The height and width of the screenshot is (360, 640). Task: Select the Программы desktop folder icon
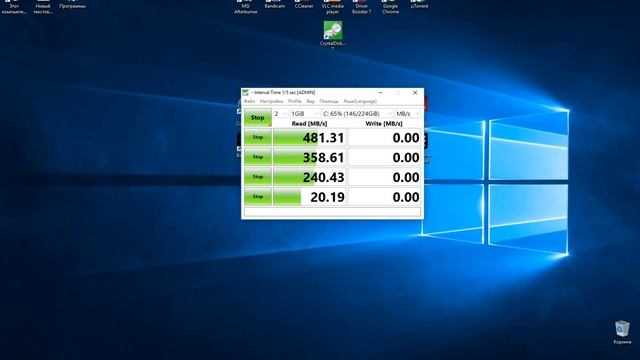(72, 5)
